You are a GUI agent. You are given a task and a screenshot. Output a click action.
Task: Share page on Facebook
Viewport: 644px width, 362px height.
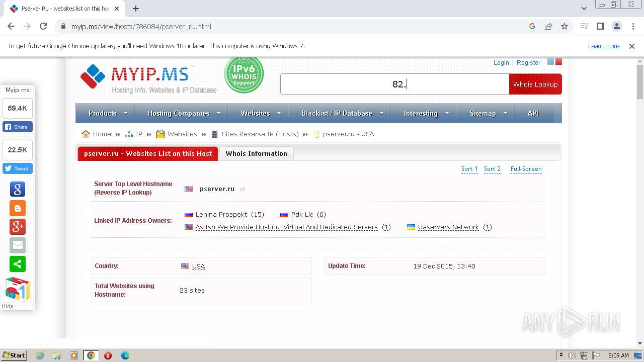point(18,127)
